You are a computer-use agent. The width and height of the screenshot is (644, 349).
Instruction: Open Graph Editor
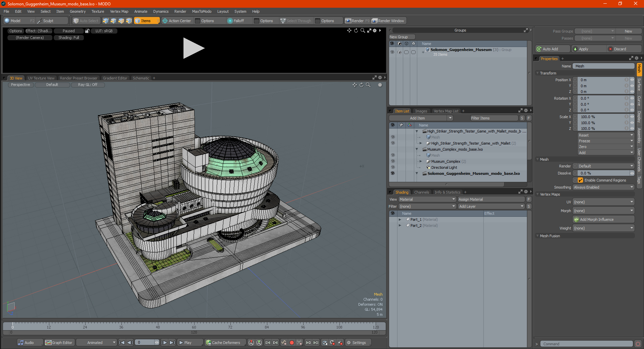59,343
